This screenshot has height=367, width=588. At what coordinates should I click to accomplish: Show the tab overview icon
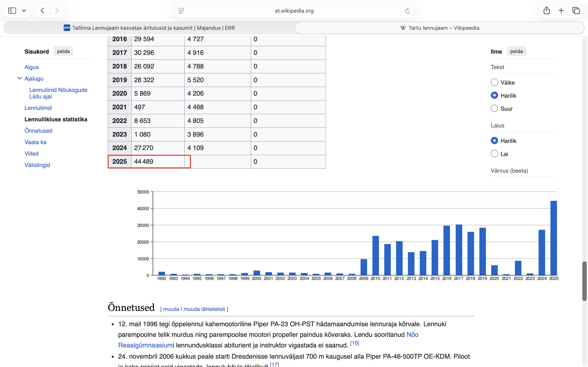576,10
